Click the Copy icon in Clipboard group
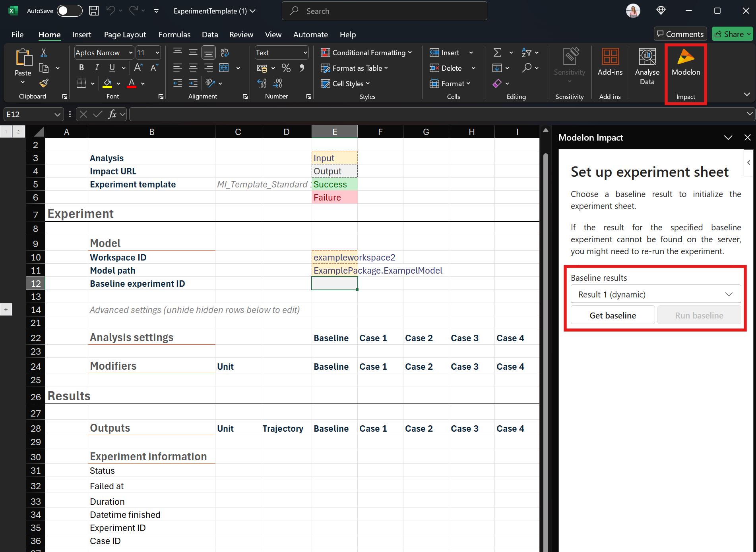The image size is (756, 552). [x=44, y=68]
